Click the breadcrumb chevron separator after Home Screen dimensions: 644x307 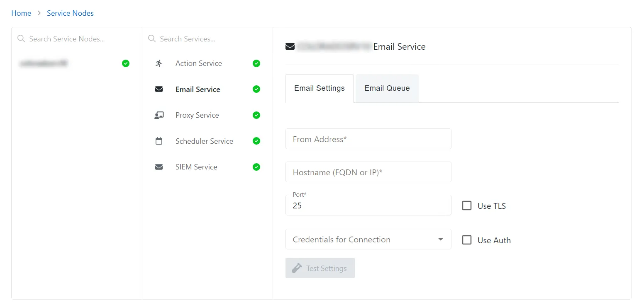[39, 13]
